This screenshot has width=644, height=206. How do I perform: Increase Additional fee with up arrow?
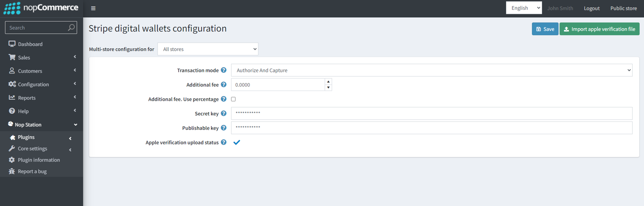pos(328,82)
